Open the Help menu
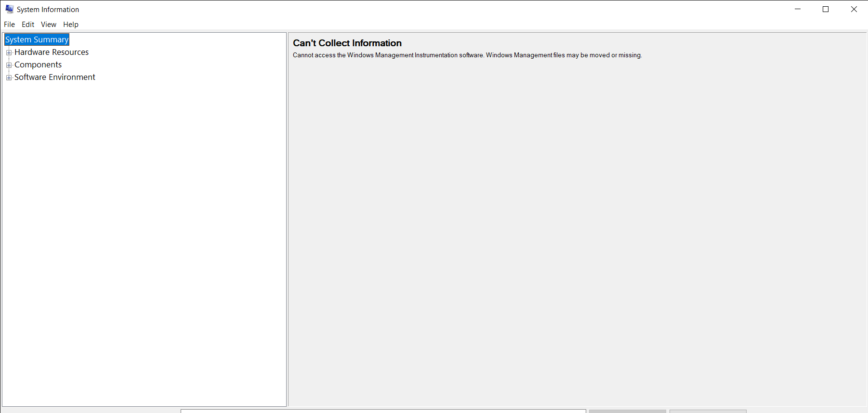Viewport: 868px width, 413px height. coord(71,25)
